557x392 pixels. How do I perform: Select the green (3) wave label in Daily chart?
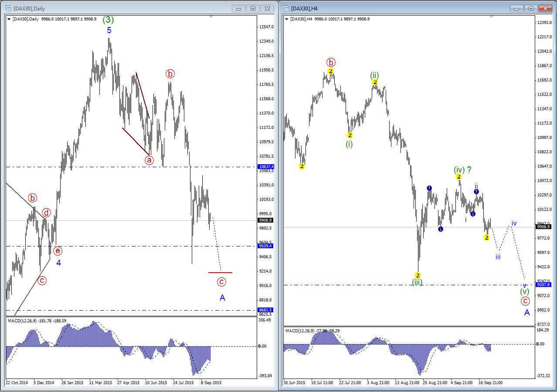click(109, 20)
